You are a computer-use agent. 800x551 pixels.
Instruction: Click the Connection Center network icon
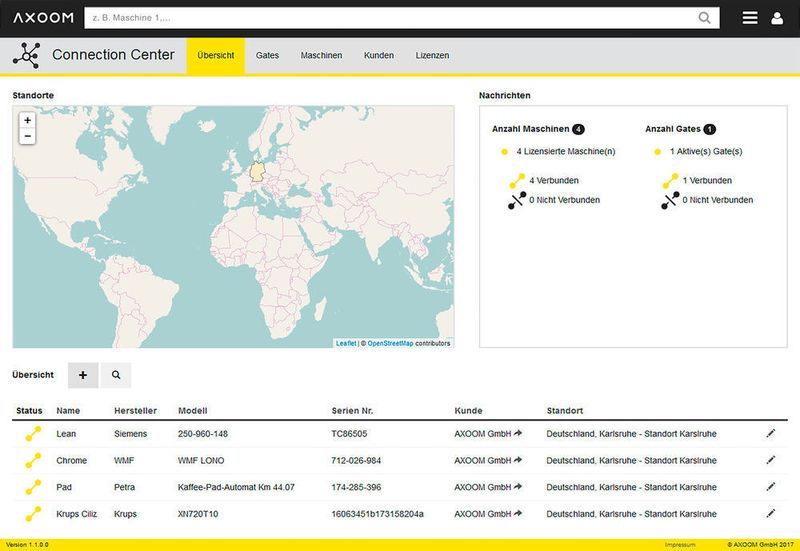pyautogui.click(x=27, y=55)
